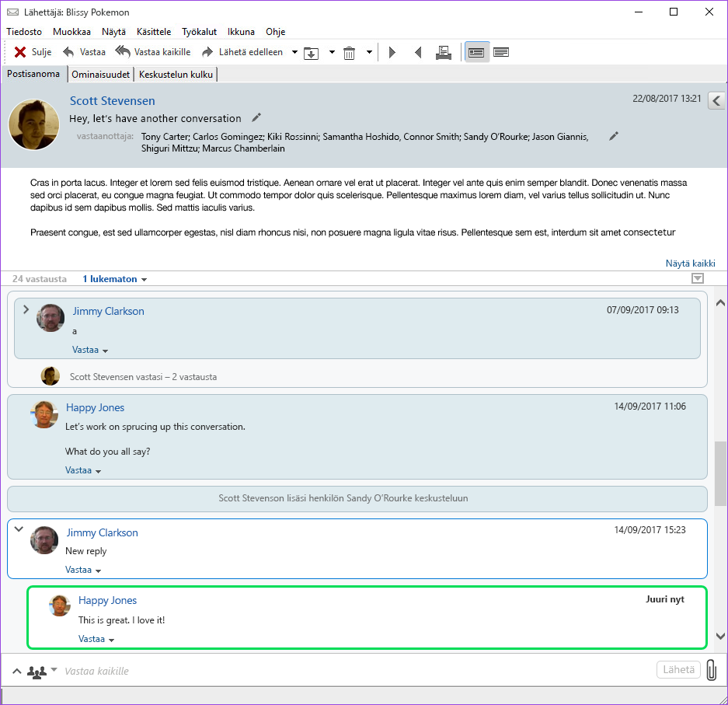Click Scott Stevensen's profile photo
The image size is (728, 705).
point(34,124)
